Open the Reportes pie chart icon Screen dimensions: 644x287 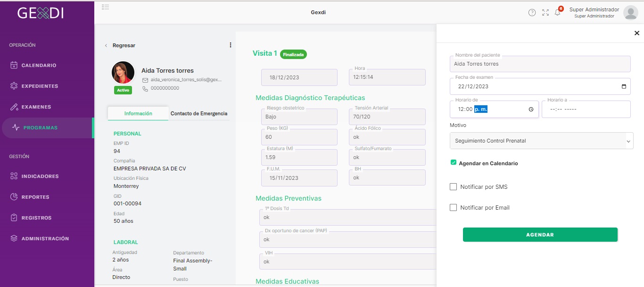pos(14,197)
